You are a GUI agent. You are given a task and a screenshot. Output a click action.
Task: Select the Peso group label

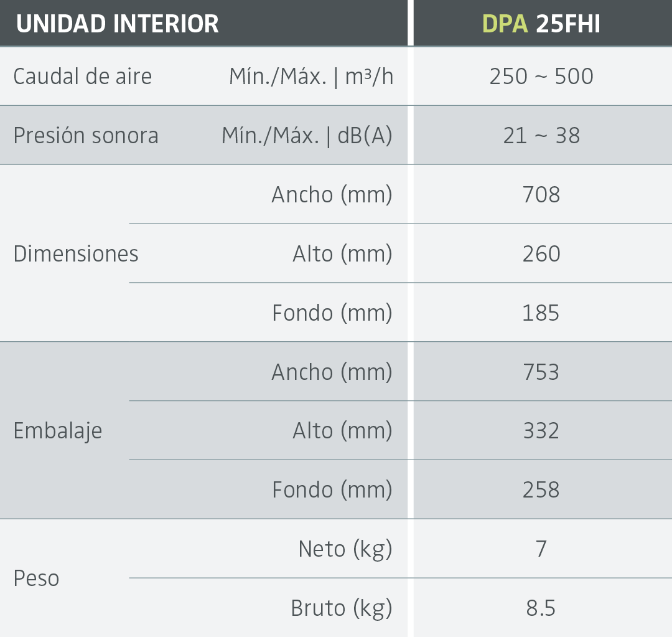point(36,578)
